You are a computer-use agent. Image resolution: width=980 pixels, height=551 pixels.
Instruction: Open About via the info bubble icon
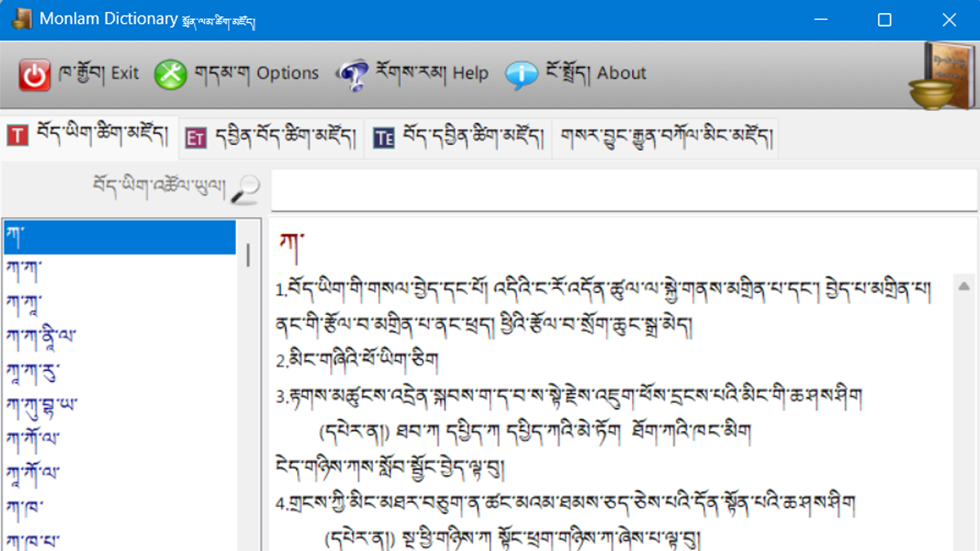[520, 73]
